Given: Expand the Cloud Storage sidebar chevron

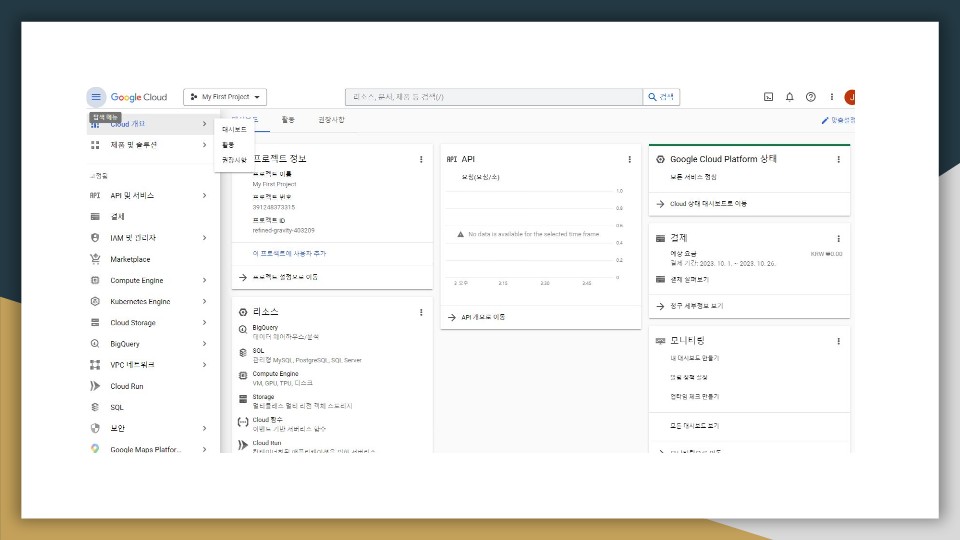Looking at the screenshot, I should [x=204, y=323].
